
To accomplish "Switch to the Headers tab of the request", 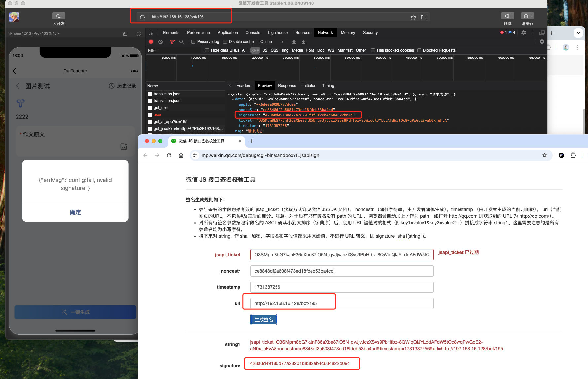I will (x=244, y=86).
